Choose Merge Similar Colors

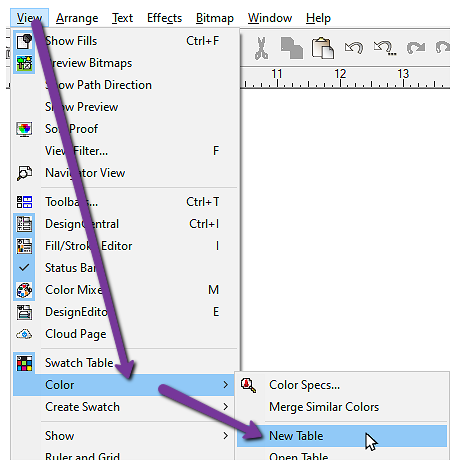324,407
